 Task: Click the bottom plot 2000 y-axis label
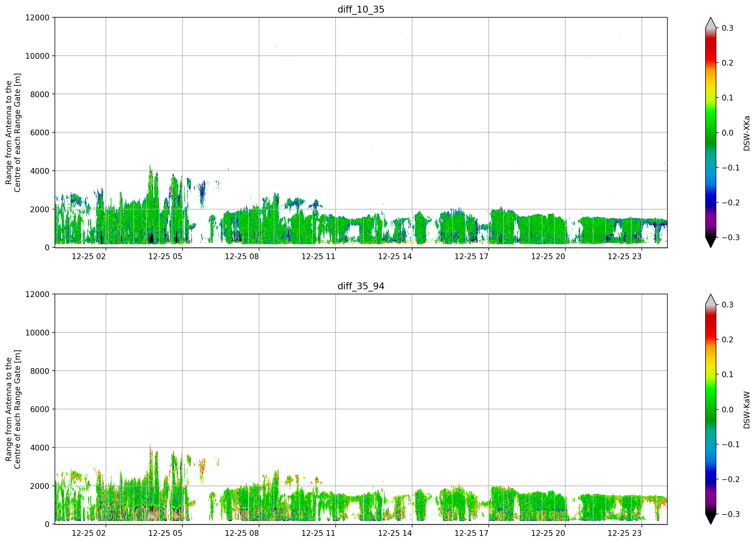[40, 486]
